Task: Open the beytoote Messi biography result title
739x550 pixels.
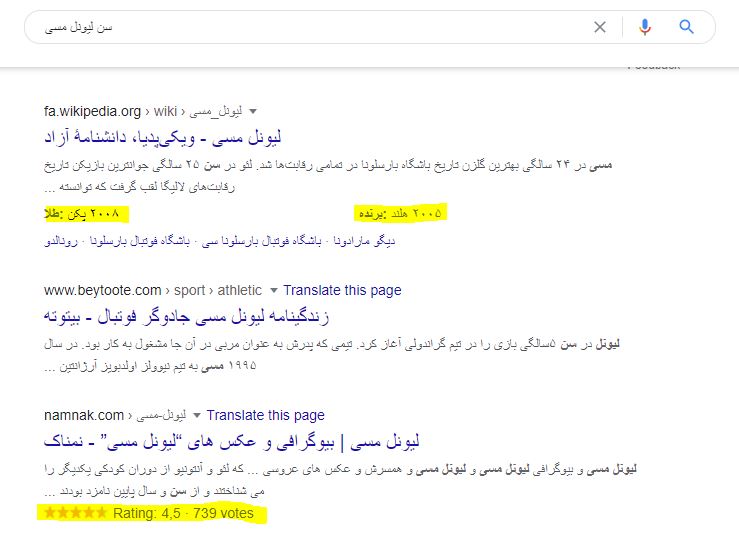Action: point(187,316)
